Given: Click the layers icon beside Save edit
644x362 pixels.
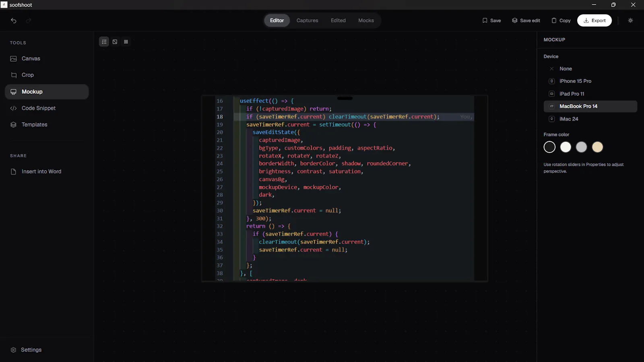Looking at the screenshot, I should (x=515, y=21).
